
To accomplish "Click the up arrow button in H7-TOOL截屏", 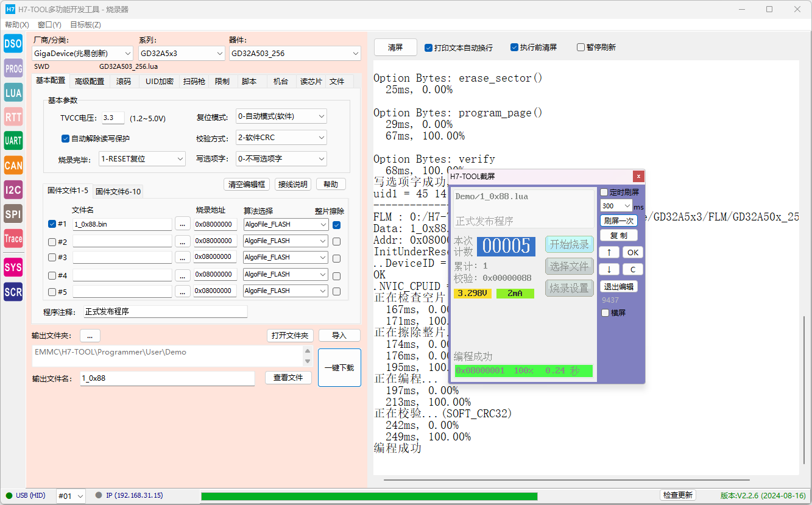I will 609,252.
